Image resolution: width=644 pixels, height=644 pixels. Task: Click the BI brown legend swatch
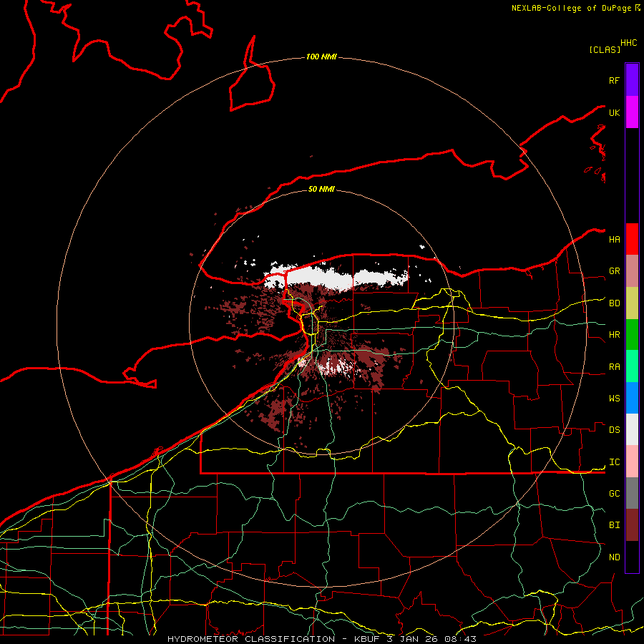coord(632,525)
